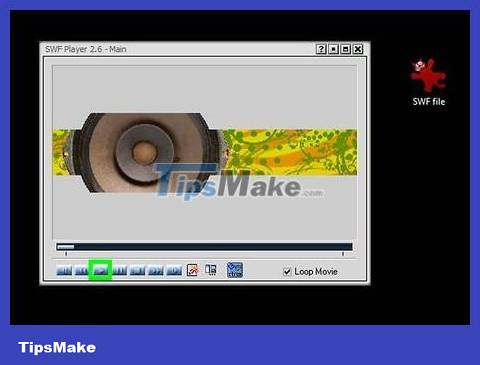Pause the movie playback

tap(119, 270)
